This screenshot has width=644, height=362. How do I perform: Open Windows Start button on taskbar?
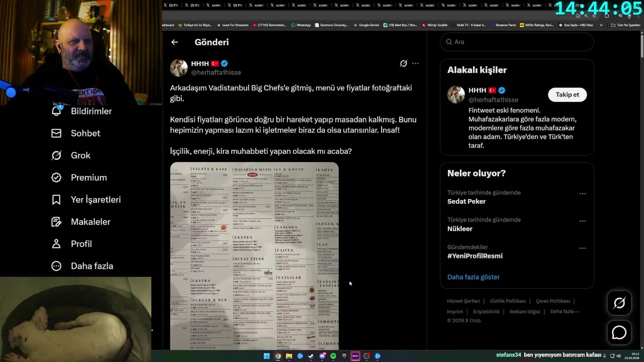coord(267,356)
